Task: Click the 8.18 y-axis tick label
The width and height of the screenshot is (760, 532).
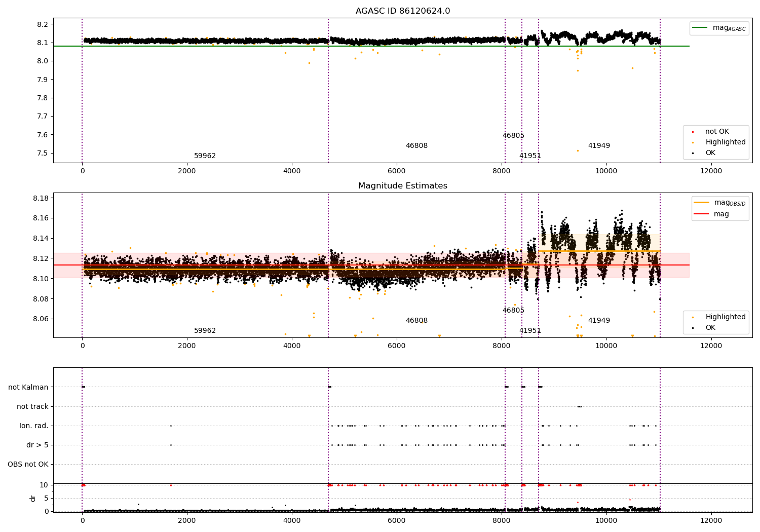Action: 41,198
